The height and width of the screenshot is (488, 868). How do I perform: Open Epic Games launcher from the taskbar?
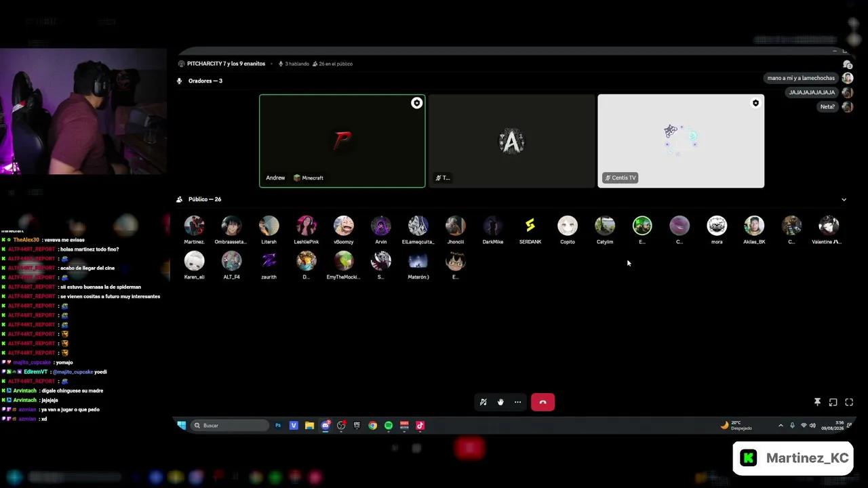[x=357, y=426]
